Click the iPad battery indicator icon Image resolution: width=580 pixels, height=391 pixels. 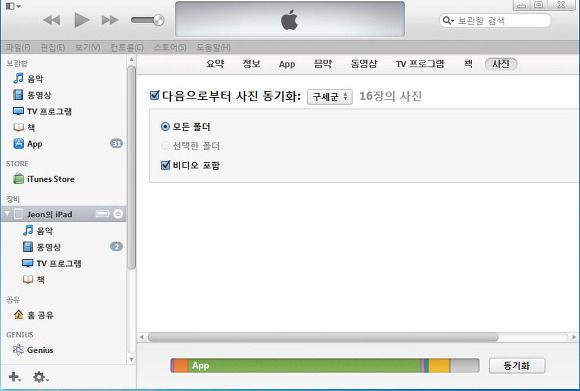102,214
